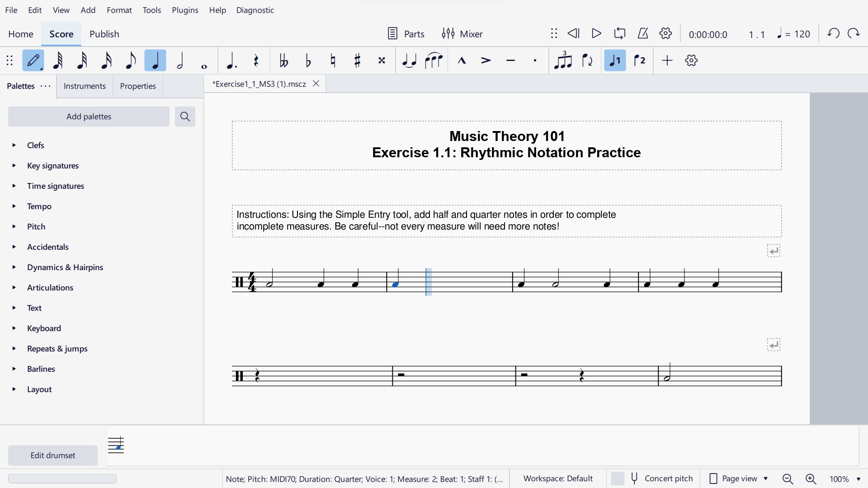Select eighth note duration
868x488 pixels.
click(131, 61)
